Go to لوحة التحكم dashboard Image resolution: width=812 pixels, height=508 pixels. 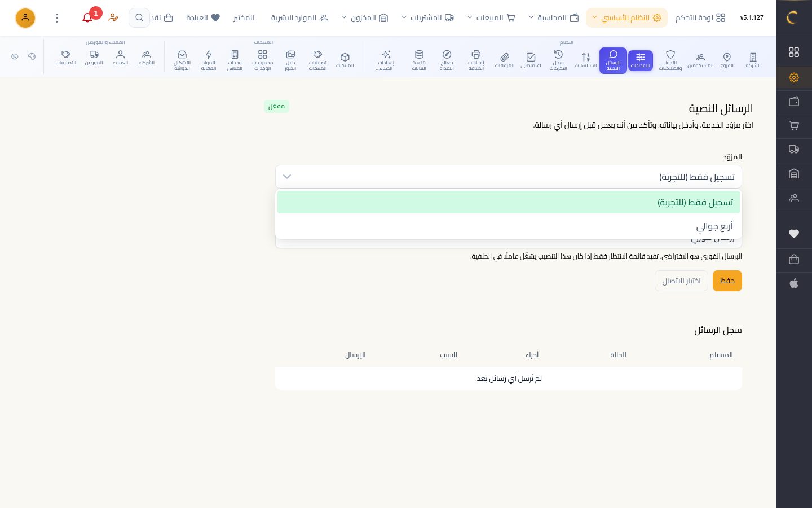click(700, 17)
